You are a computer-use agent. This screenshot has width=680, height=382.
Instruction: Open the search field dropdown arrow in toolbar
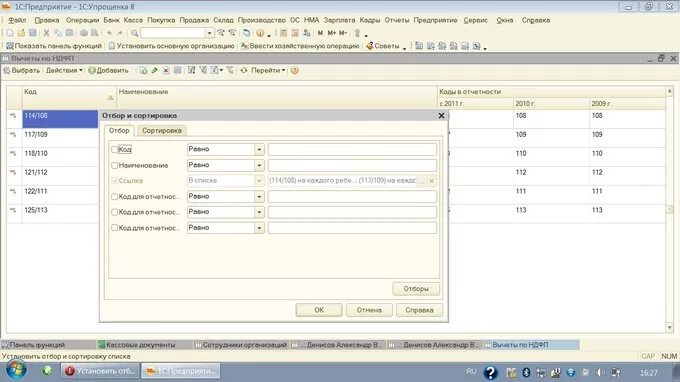[209, 33]
